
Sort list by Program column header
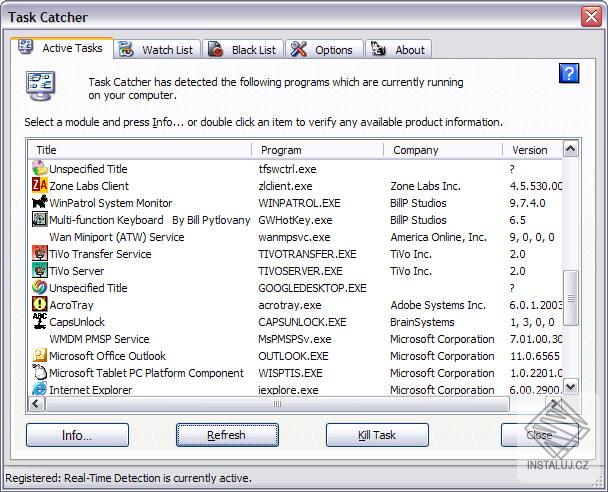[x=318, y=150]
